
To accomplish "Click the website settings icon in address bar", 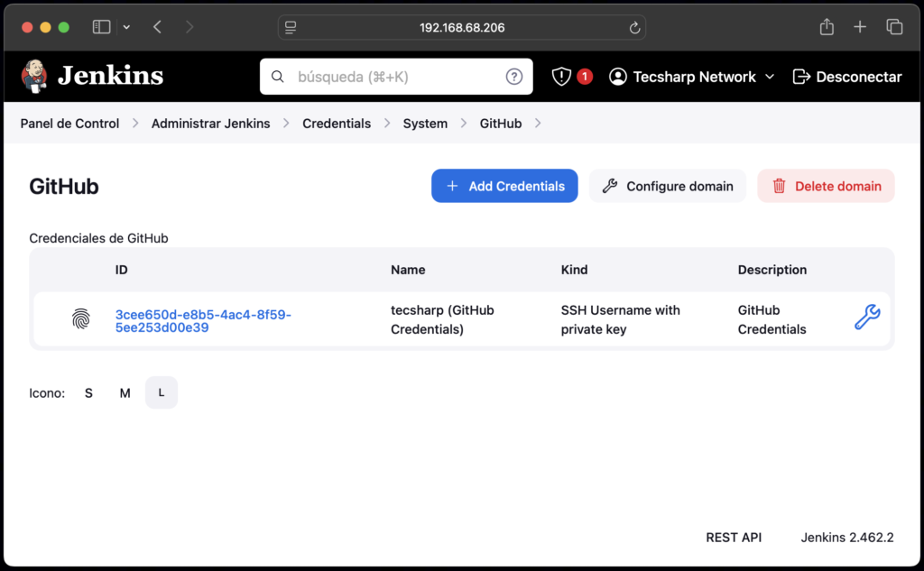I will (291, 28).
